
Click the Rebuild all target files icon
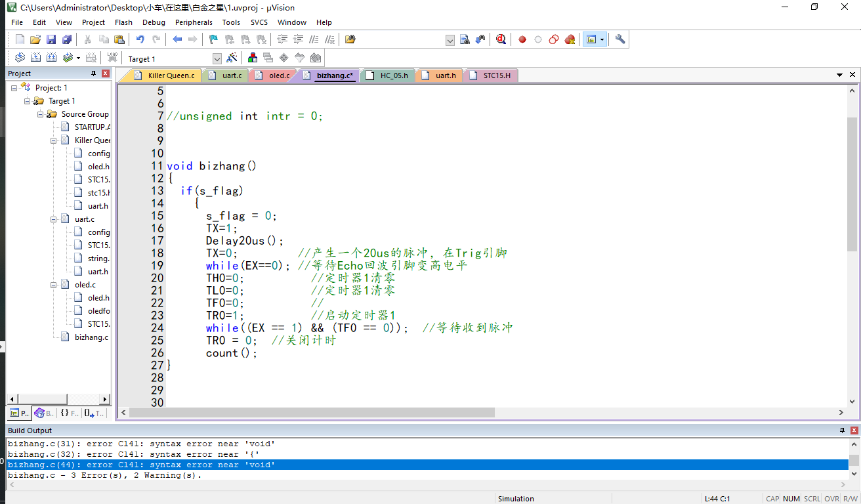(51, 58)
